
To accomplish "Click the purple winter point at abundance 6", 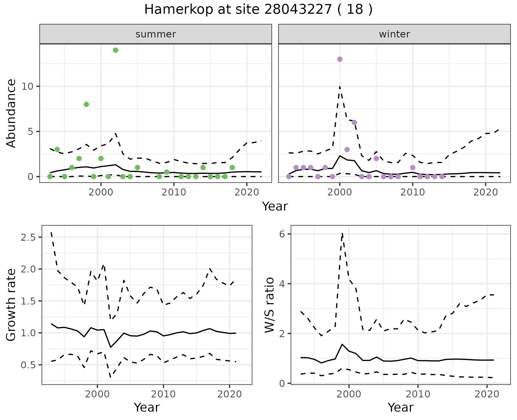I will coord(354,122).
